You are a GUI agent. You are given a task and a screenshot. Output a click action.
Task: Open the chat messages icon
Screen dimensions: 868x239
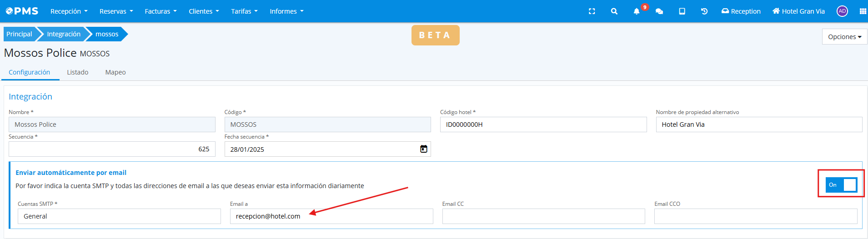pos(659,11)
